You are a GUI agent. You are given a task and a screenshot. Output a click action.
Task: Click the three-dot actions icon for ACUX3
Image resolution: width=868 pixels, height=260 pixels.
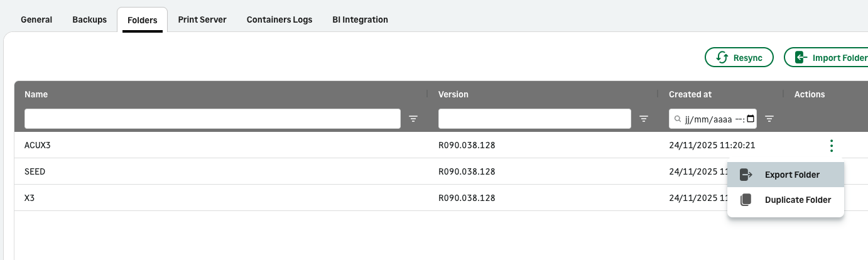tap(832, 146)
